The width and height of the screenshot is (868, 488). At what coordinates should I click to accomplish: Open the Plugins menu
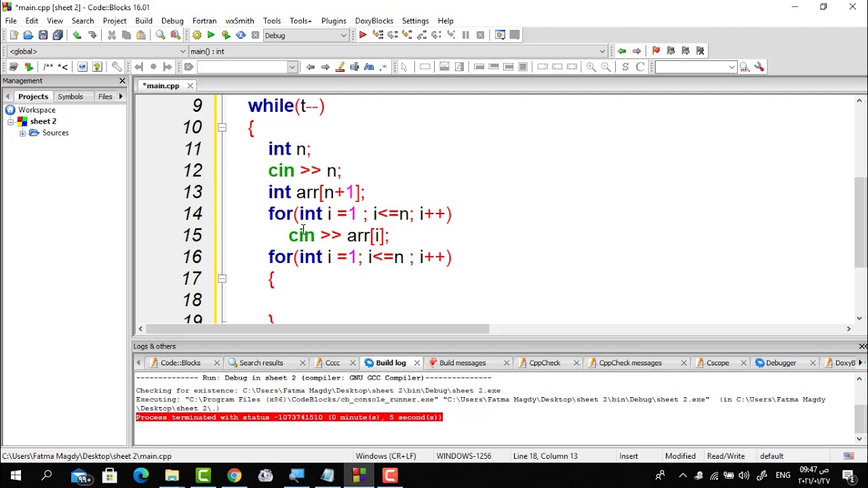click(x=333, y=21)
